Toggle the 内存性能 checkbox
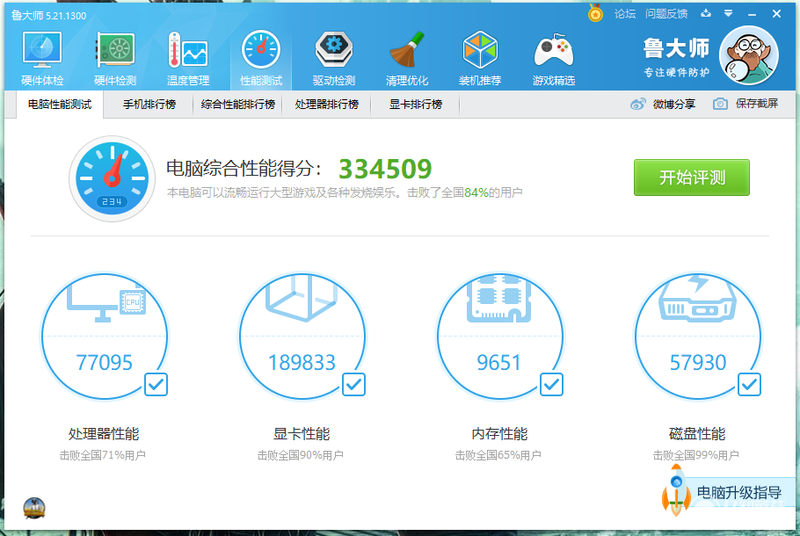This screenshot has height=536, width=800. (x=552, y=384)
